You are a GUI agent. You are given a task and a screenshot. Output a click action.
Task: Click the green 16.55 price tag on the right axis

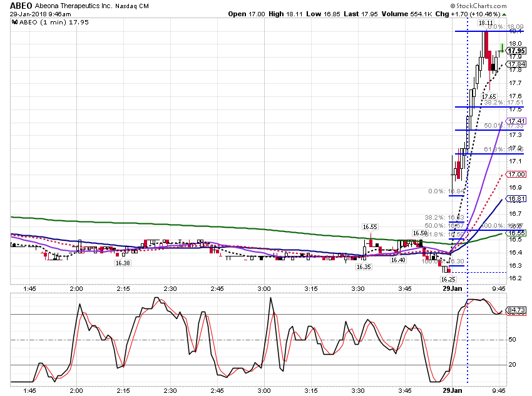click(516, 233)
